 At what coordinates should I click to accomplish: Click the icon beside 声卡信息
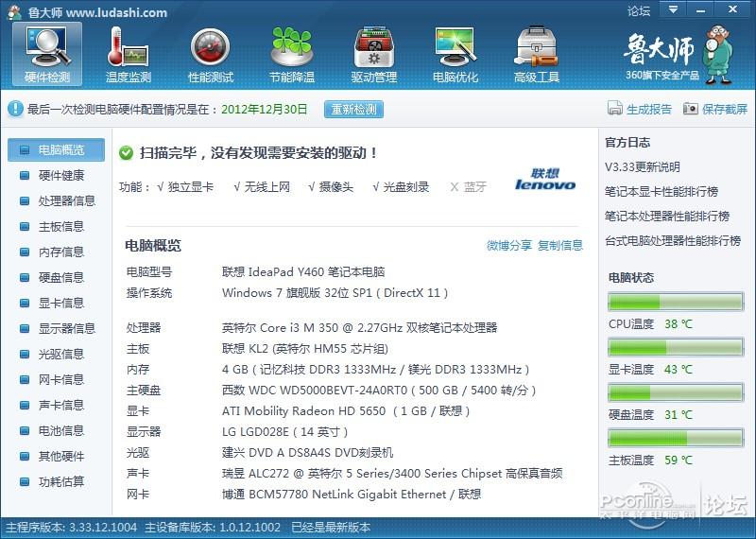pyautogui.click(x=25, y=406)
